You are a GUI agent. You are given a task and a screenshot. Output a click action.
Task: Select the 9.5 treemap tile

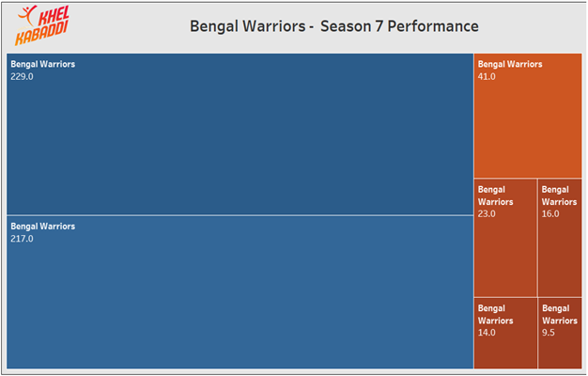560,333
